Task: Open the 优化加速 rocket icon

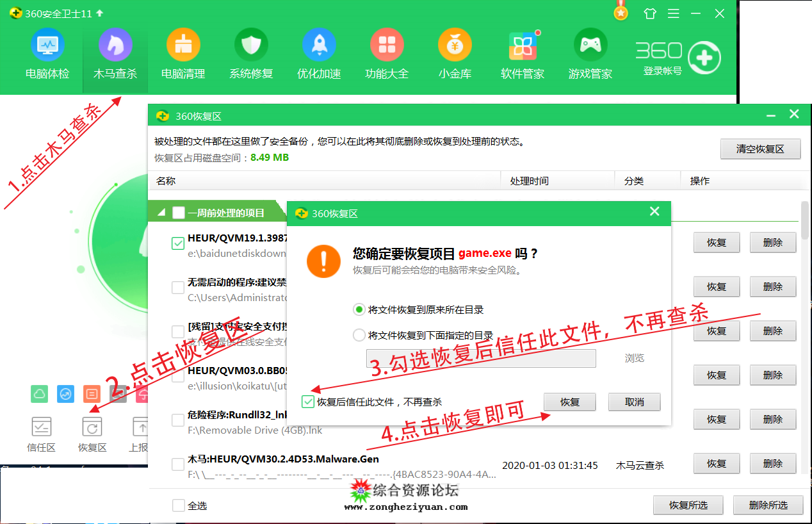Action: pyautogui.click(x=319, y=45)
